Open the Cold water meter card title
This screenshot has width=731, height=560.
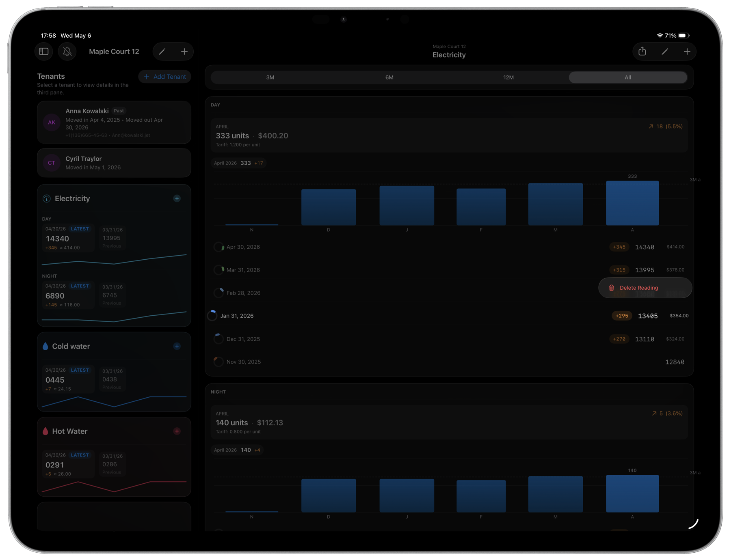coord(71,346)
